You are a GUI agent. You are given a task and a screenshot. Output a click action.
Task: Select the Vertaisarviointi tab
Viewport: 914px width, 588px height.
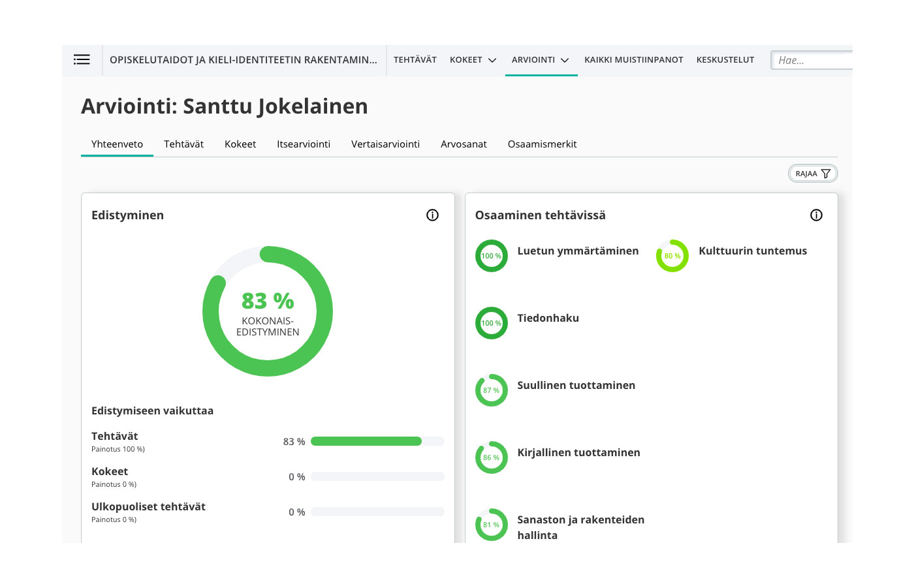click(x=385, y=144)
